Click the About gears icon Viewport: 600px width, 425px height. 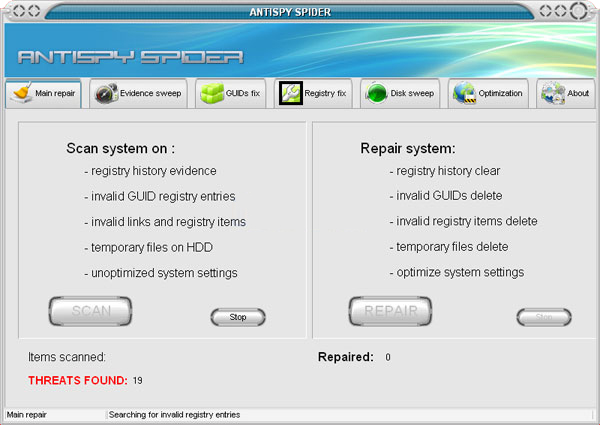pos(553,93)
